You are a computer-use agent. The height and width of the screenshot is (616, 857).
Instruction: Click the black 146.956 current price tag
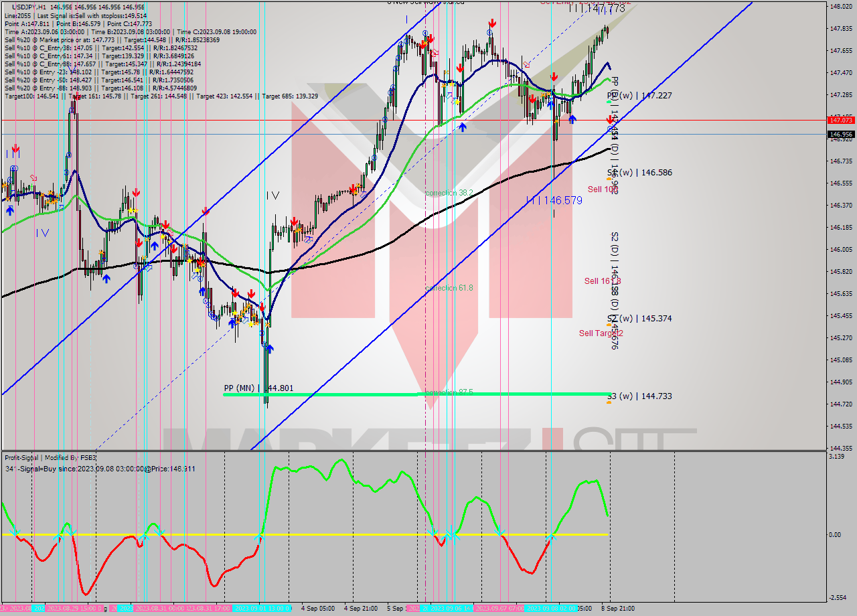841,134
